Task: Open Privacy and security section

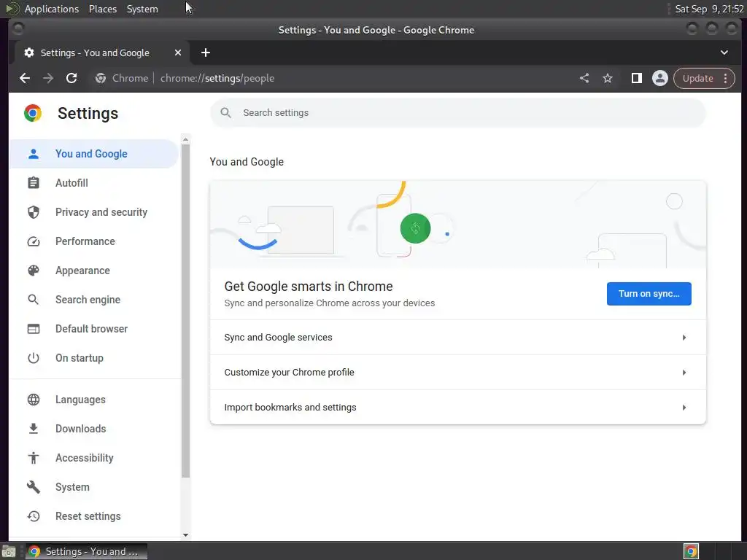Action: (x=94, y=212)
